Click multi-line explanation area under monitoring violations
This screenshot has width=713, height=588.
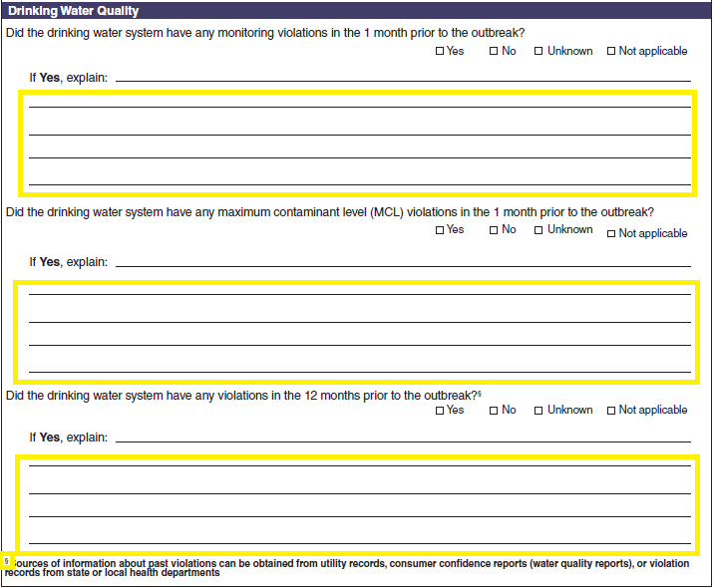357,144
